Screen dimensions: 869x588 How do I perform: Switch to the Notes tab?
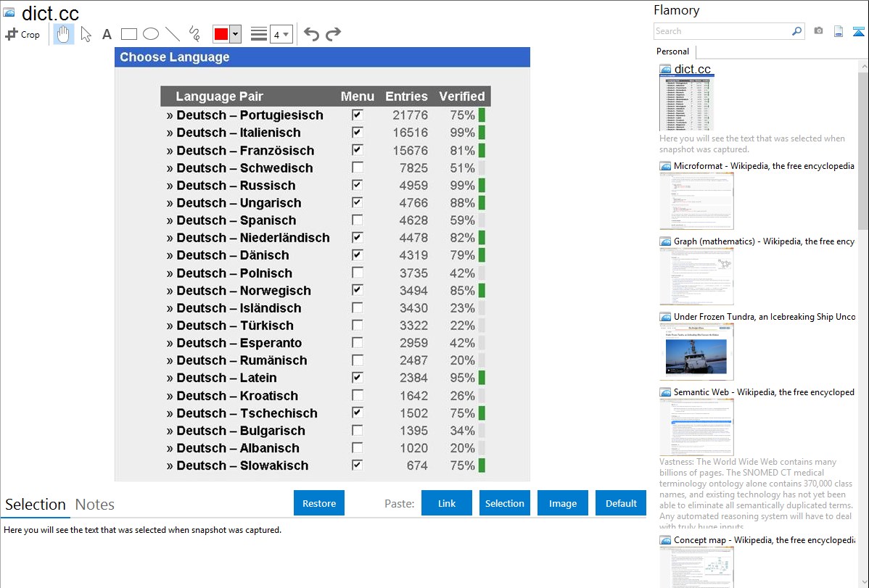click(x=95, y=505)
